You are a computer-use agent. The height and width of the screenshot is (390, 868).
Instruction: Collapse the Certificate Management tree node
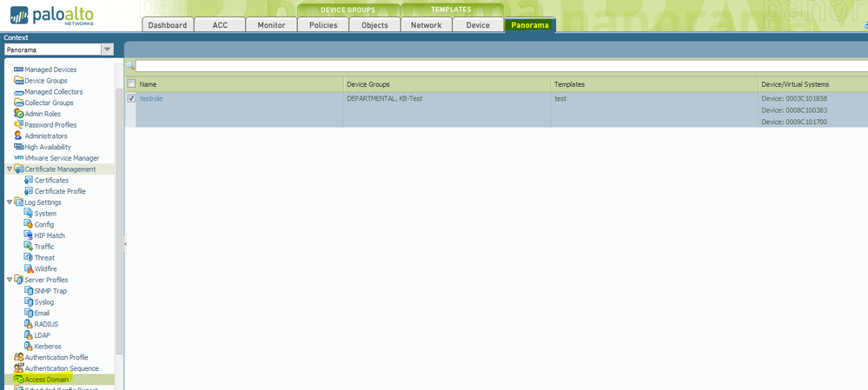pyautogui.click(x=9, y=169)
